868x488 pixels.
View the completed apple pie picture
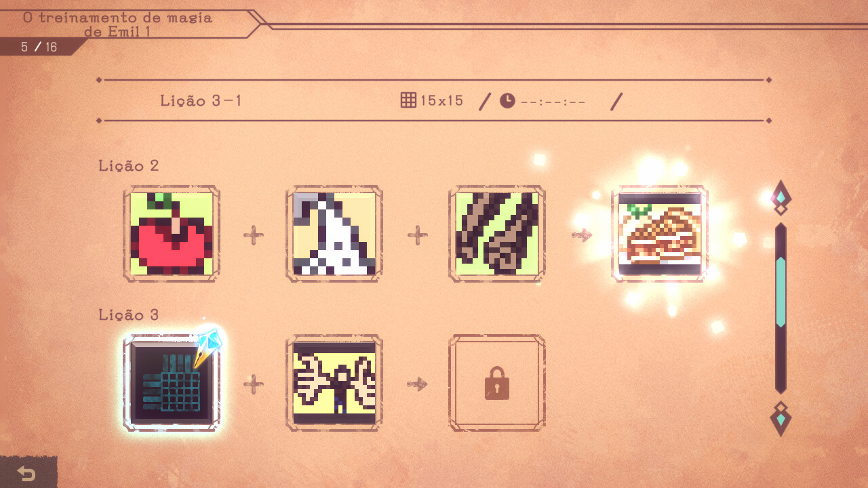660,234
